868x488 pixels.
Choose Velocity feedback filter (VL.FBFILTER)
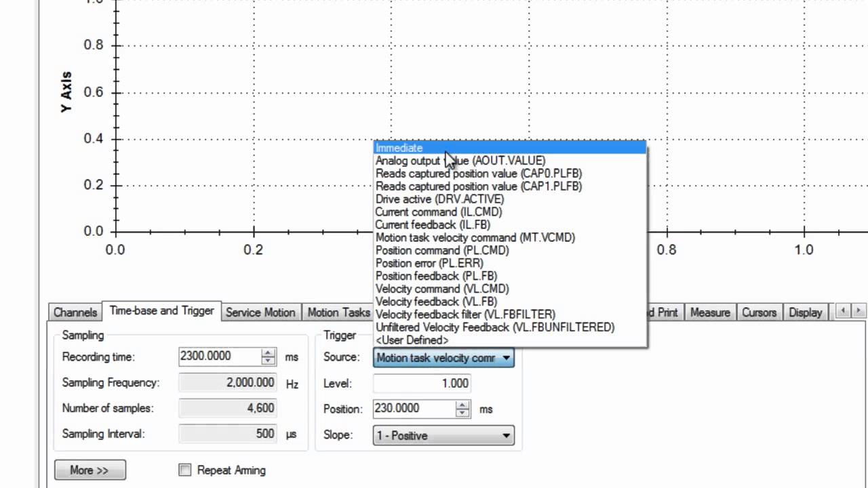[x=510, y=315]
